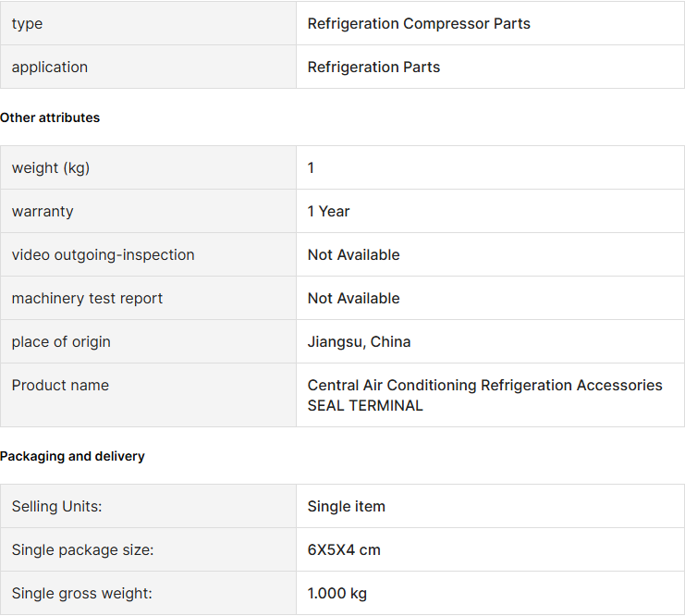
Task: Select the '6X5X4 cm' package size value
Action: (x=344, y=550)
